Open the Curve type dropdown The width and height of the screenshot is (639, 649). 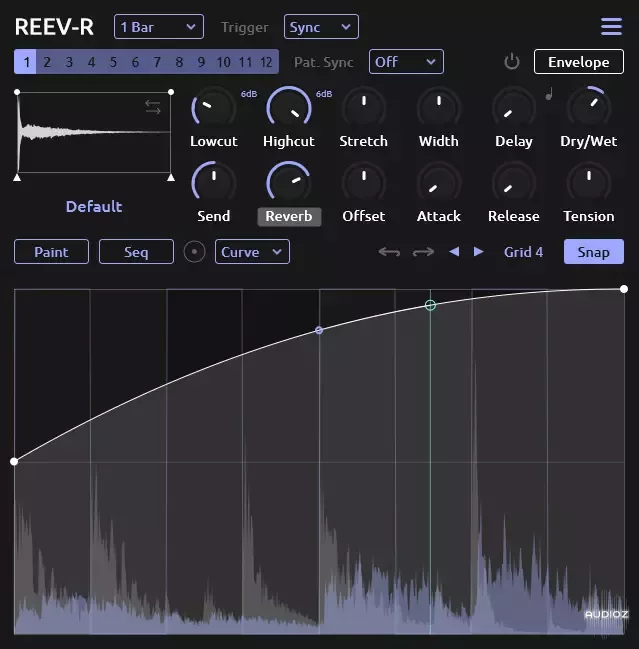pyautogui.click(x=252, y=252)
